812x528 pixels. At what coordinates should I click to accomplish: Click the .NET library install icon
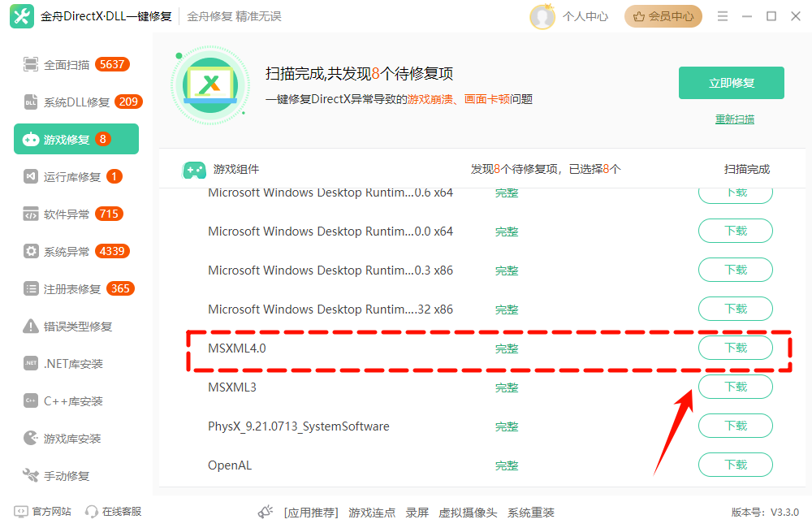coord(31,363)
